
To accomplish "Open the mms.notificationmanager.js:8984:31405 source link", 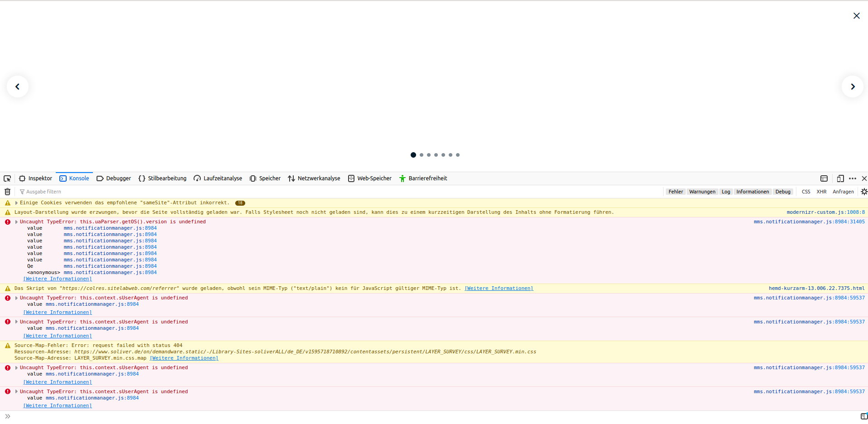I will pos(809,222).
